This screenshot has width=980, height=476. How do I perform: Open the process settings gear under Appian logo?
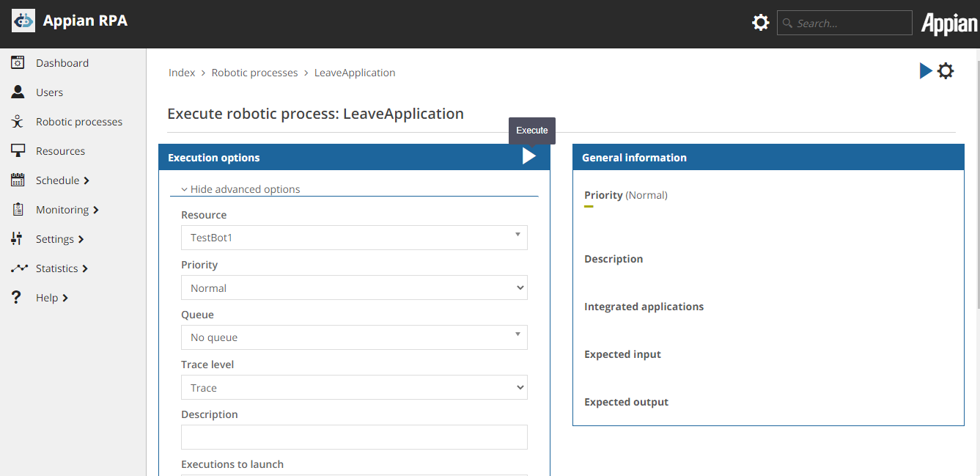(x=946, y=71)
